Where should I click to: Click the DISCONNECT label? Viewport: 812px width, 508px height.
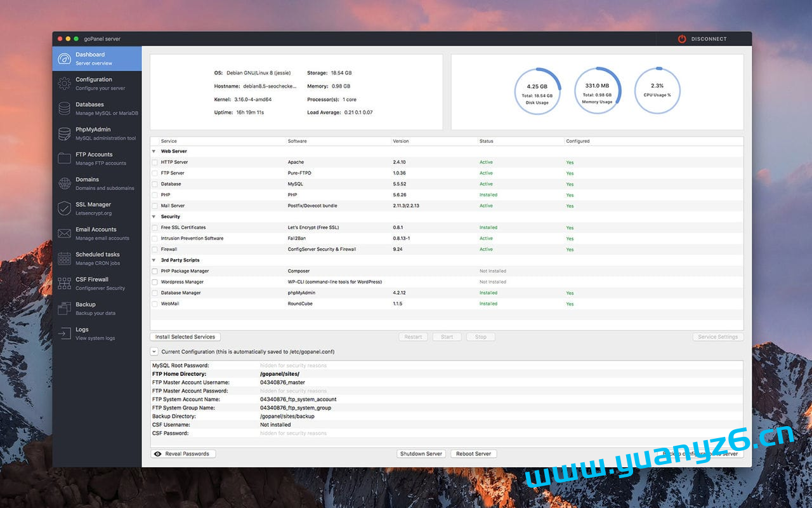(709, 39)
